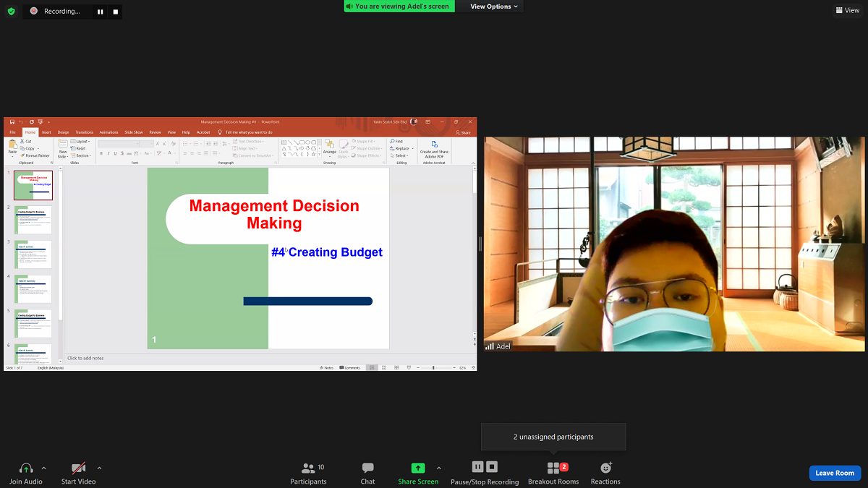Click the Join Audio headphone icon
The image size is (868, 488).
[26, 468]
